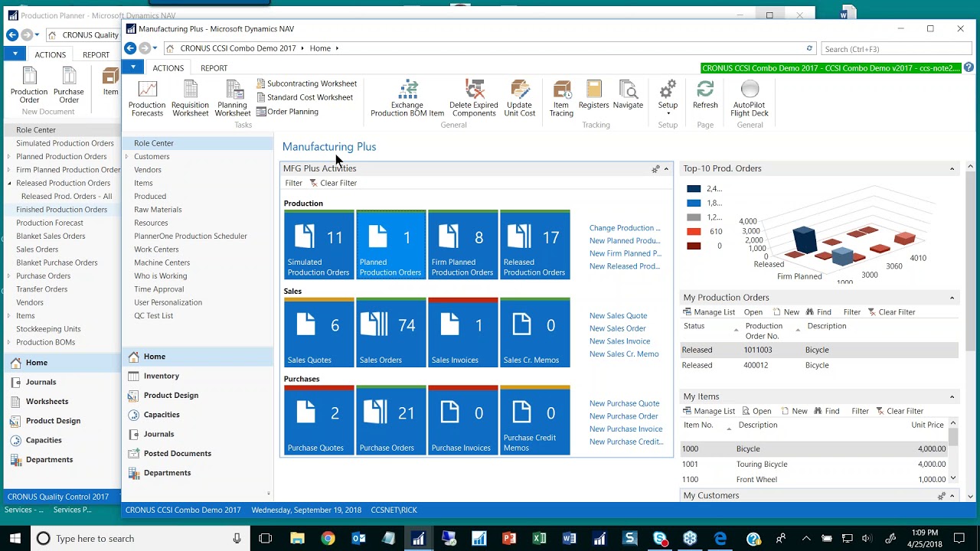Switch to the REPORT ribbon tab
The height and width of the screenshot is (551, 980).
pos(214,68)
